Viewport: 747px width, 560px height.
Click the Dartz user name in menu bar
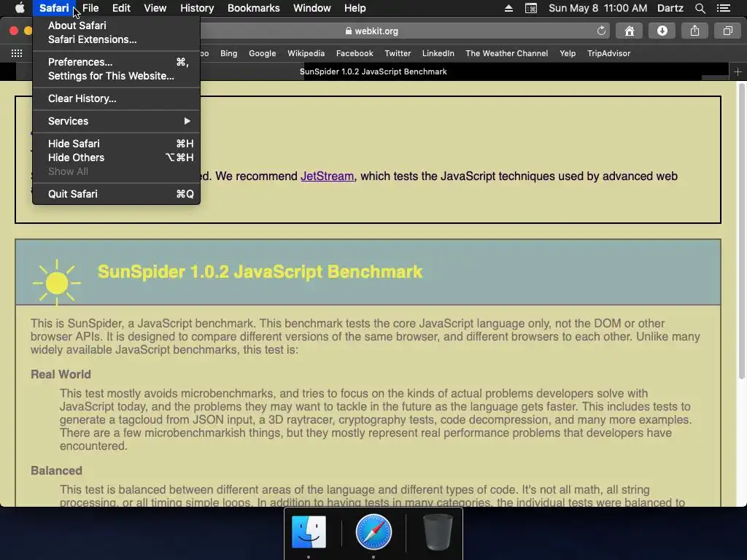pyautogui.click(x=670, y=8)
